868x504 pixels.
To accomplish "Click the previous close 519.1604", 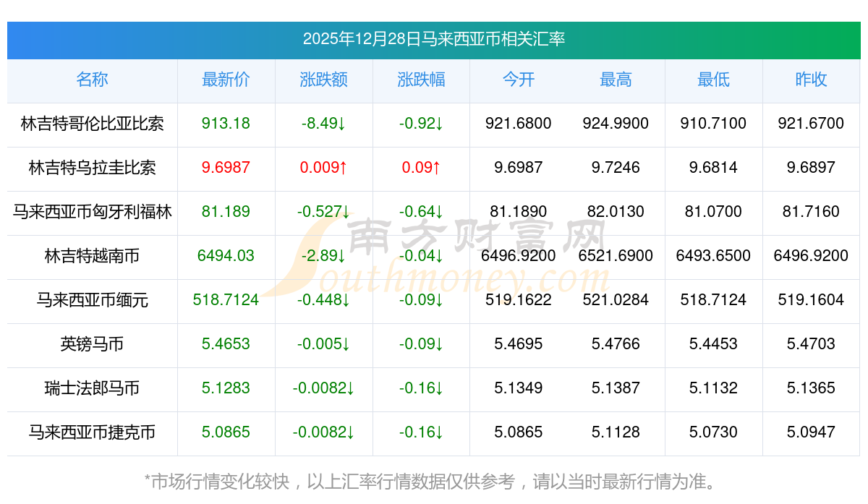I will pos(811,300).
